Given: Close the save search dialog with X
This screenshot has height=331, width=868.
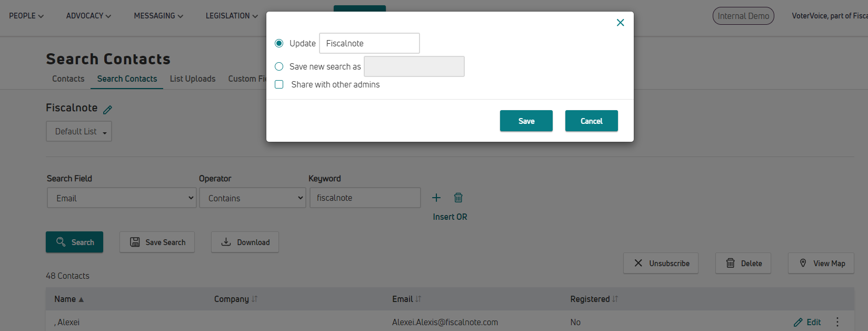Looking at the screenshot, I should click(x=620, y=23).
